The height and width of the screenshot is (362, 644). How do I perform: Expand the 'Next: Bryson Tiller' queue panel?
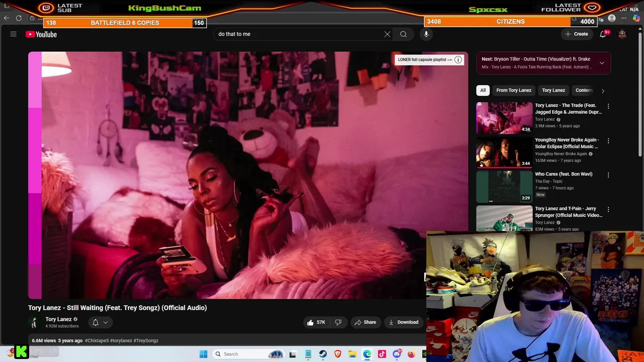(x=602, y=63)
